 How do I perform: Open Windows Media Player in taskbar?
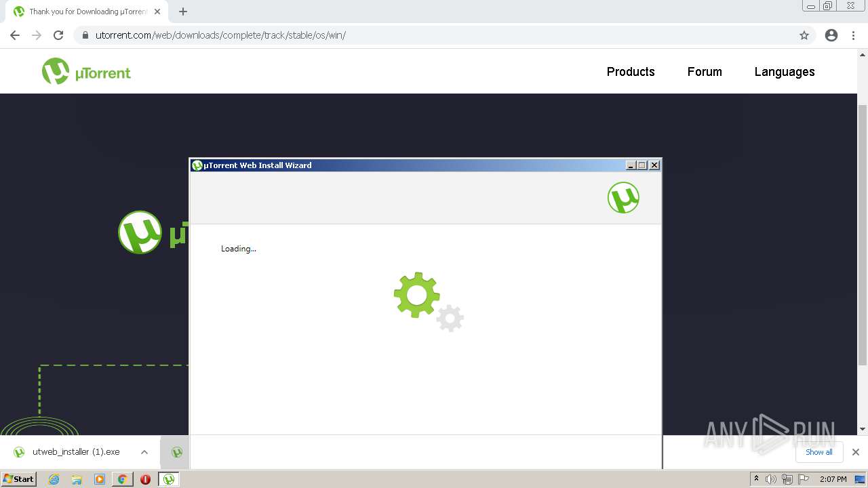100,479
